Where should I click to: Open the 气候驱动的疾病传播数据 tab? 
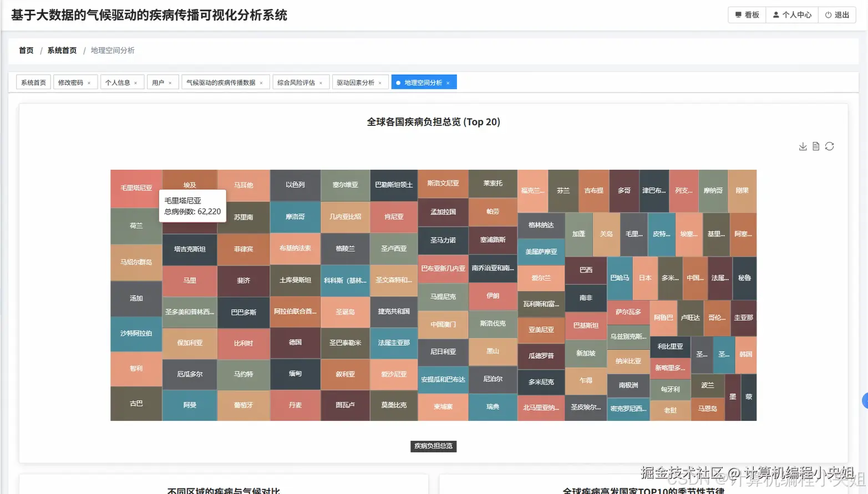[222, 82]
